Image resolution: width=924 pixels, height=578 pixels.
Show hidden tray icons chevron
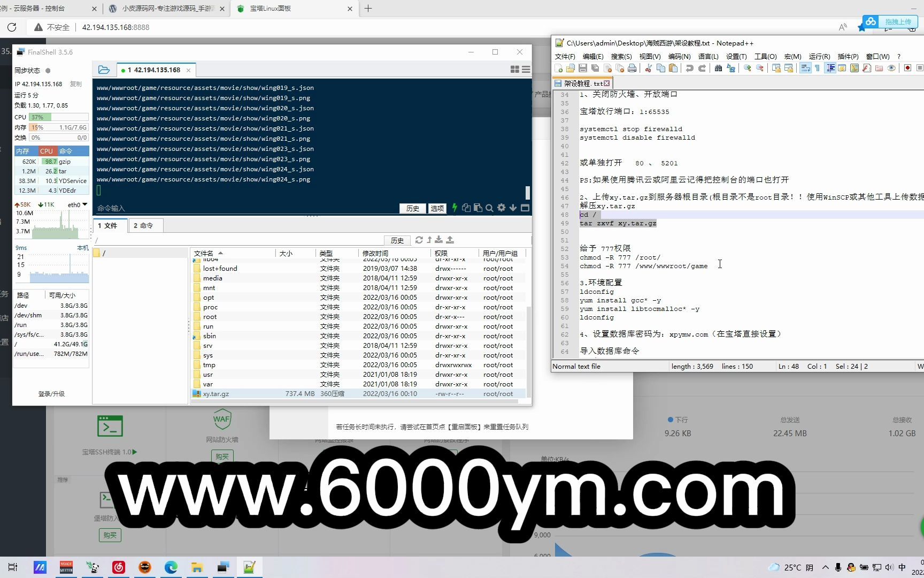pyautogui.click(x=826, y=567)
